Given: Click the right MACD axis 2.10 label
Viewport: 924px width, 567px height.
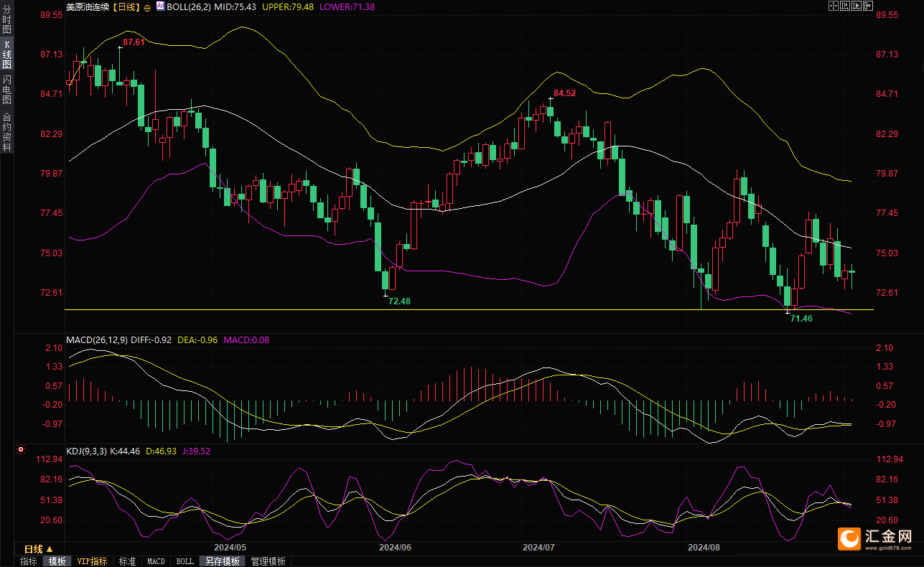Looking at the screenshot, I should point(885,348).
